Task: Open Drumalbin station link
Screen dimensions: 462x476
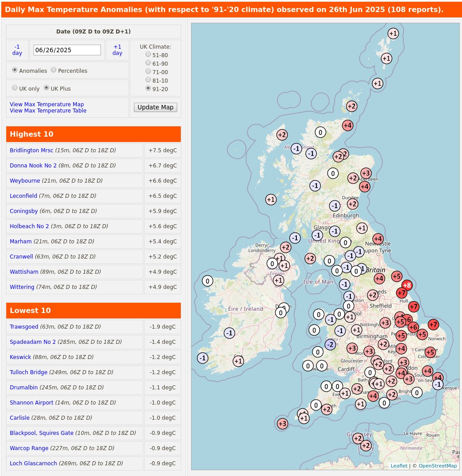Action: 24,387
